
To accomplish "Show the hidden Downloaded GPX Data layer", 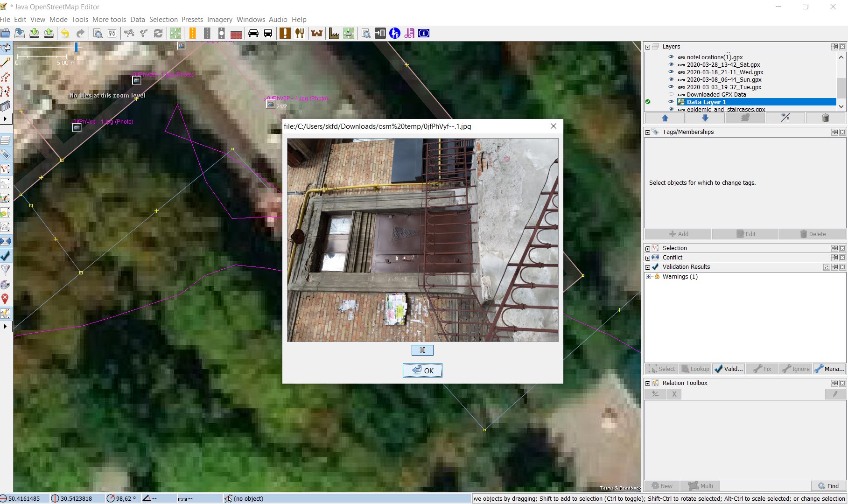I will coord(671,94).
